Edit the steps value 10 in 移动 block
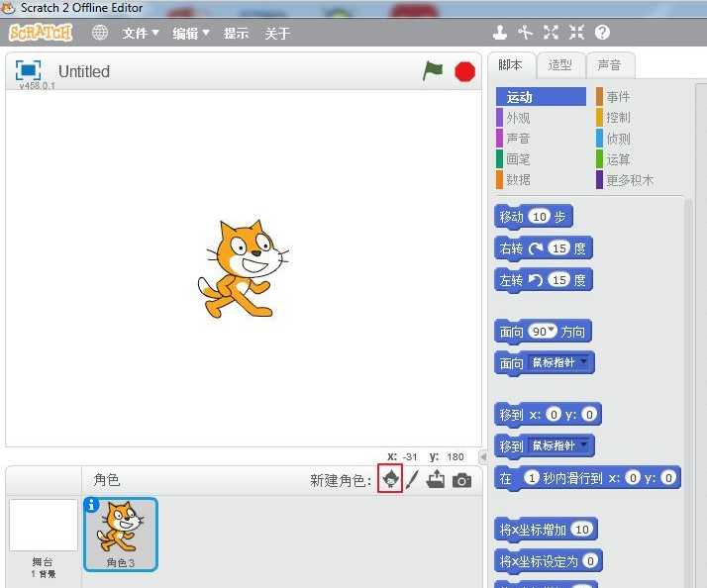This screenshot has width=707, height=588. [x=540, y=217]
